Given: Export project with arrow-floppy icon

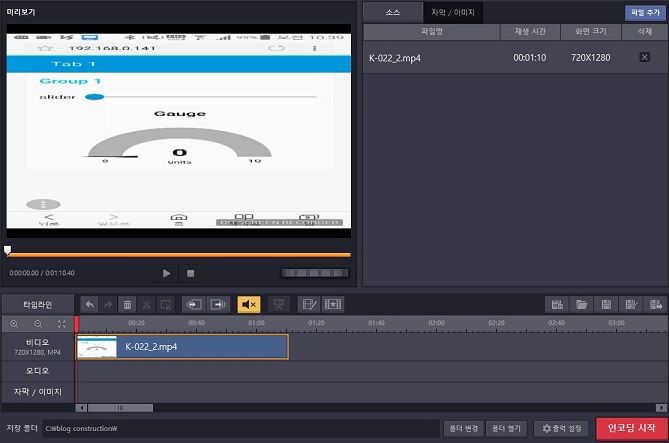Looking at the screenshot, I should pos(655,304).
